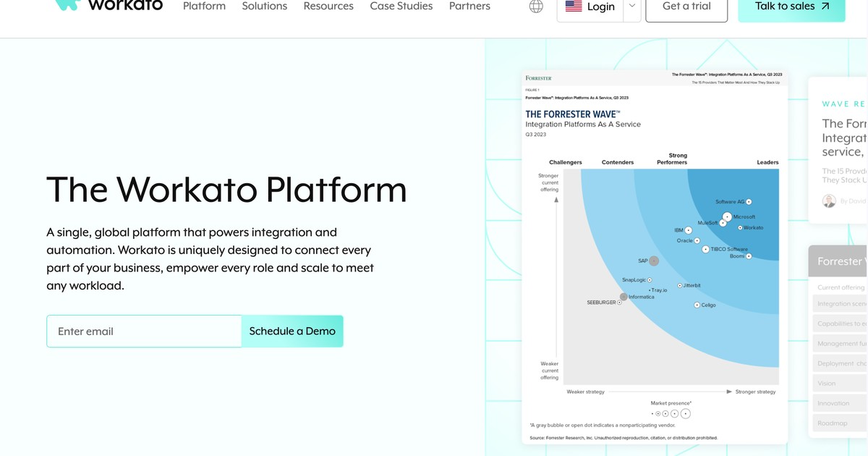Click "The Workato Platform" heading
The height and width of the screenshot is (456, 868).
(x=226, y=189)
